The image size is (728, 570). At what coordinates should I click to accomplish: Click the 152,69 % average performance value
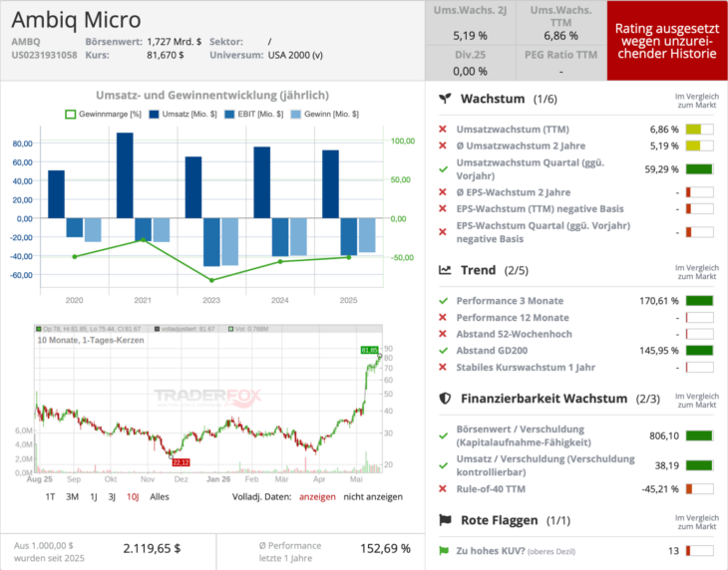385,549
